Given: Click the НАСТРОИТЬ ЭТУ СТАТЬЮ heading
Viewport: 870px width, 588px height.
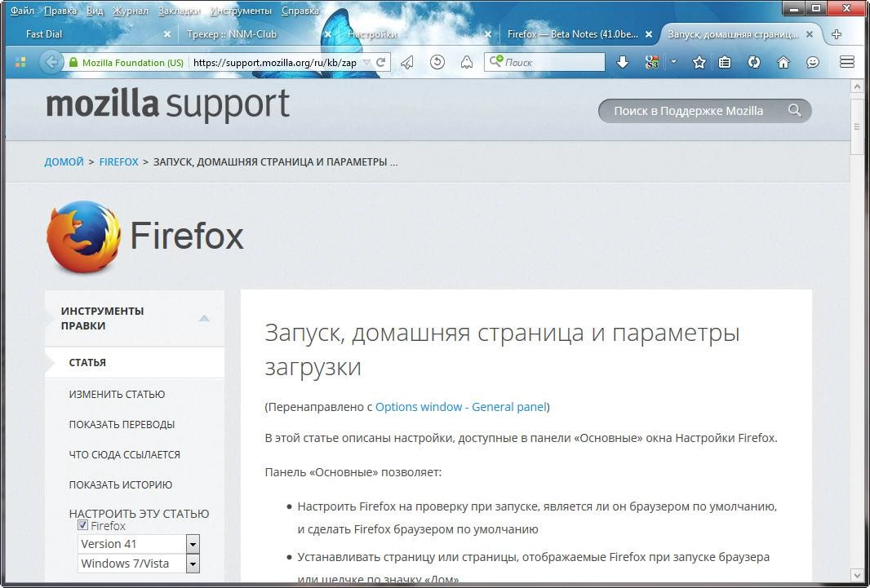Looking at the screenshot, I should pos(139,514).
